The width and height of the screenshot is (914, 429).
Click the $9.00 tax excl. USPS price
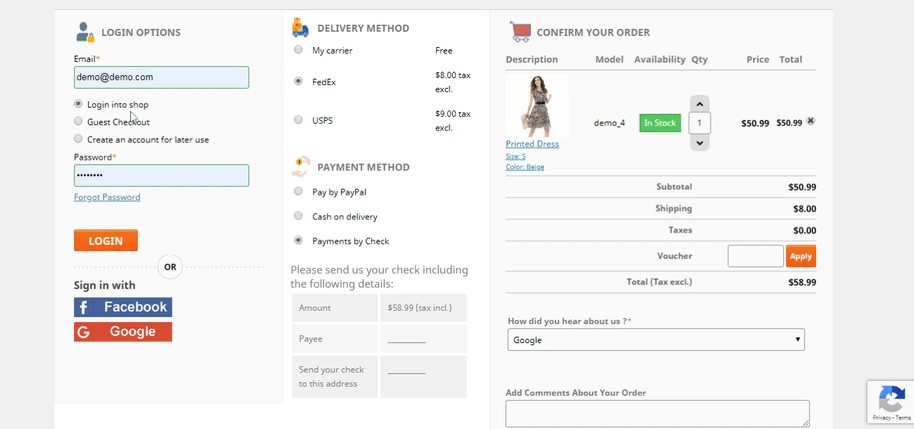pyautogui.click(x=453, y=121)
